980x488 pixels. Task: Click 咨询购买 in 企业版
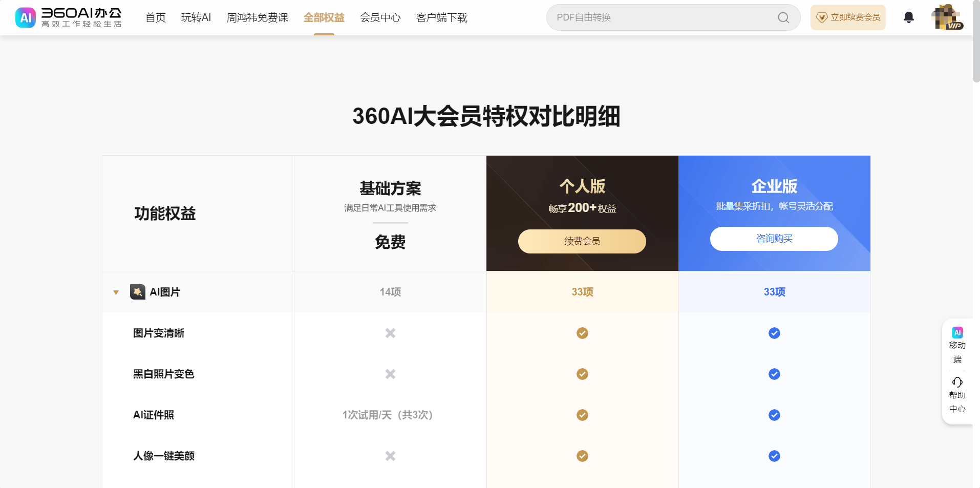point(774,239)
